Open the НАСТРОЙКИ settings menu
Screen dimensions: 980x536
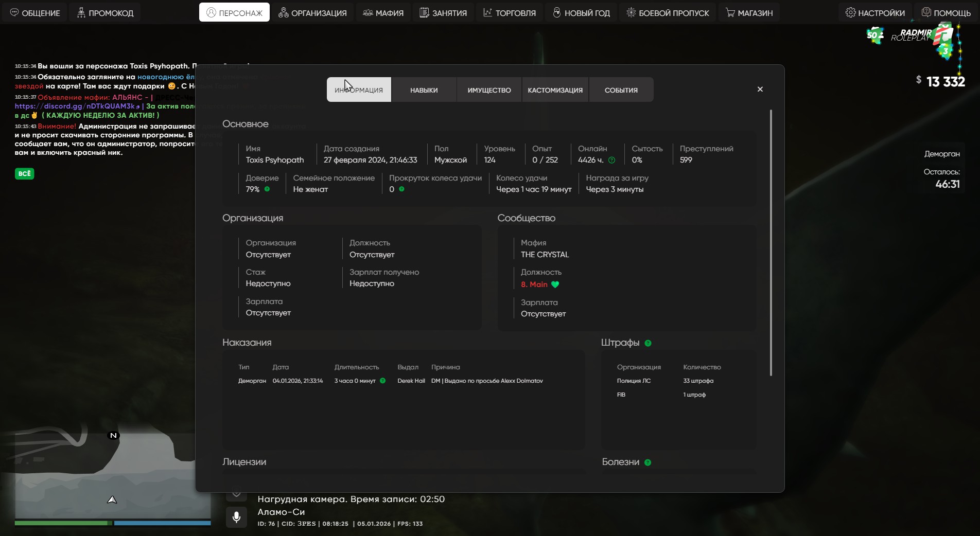(875, 13)
